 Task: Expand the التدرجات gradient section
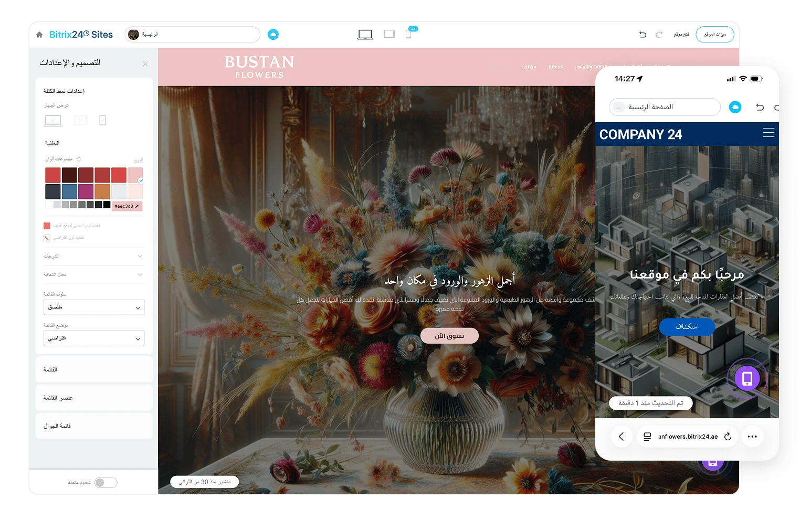click(x=93, y=256)
